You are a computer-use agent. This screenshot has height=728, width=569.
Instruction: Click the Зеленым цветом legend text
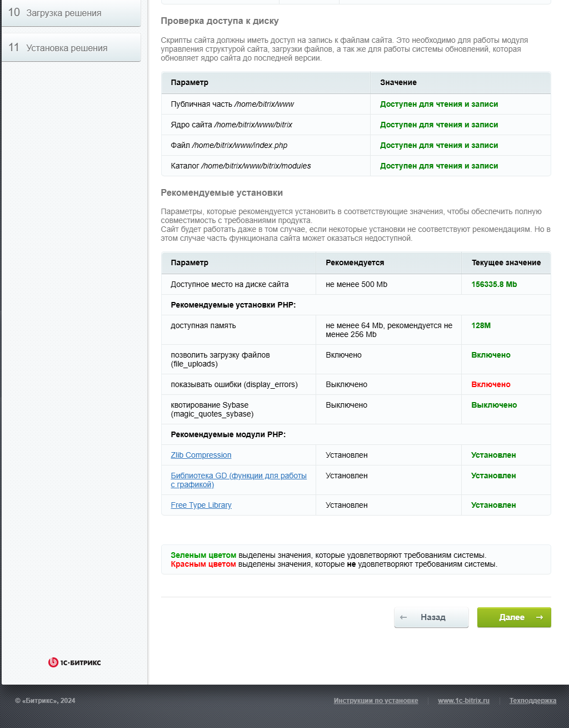pyautogui.click(x=203, y=555)
